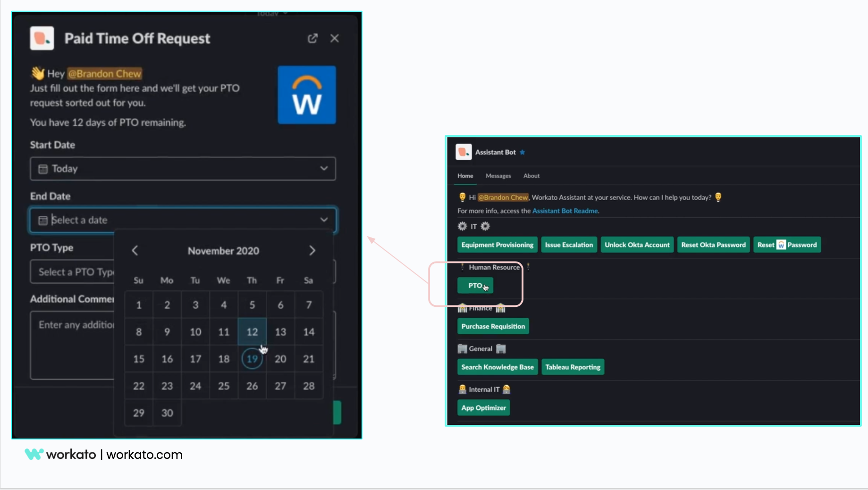
Task: Close the Paid Time Off Request dialog
Action: pos(335,38)
